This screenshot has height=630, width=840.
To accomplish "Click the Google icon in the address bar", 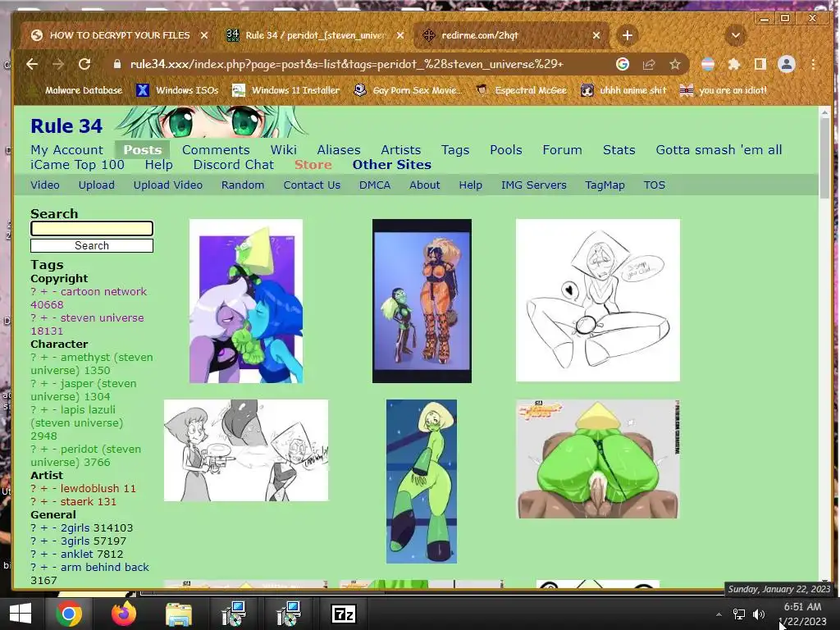I will (x=623, y=64).
